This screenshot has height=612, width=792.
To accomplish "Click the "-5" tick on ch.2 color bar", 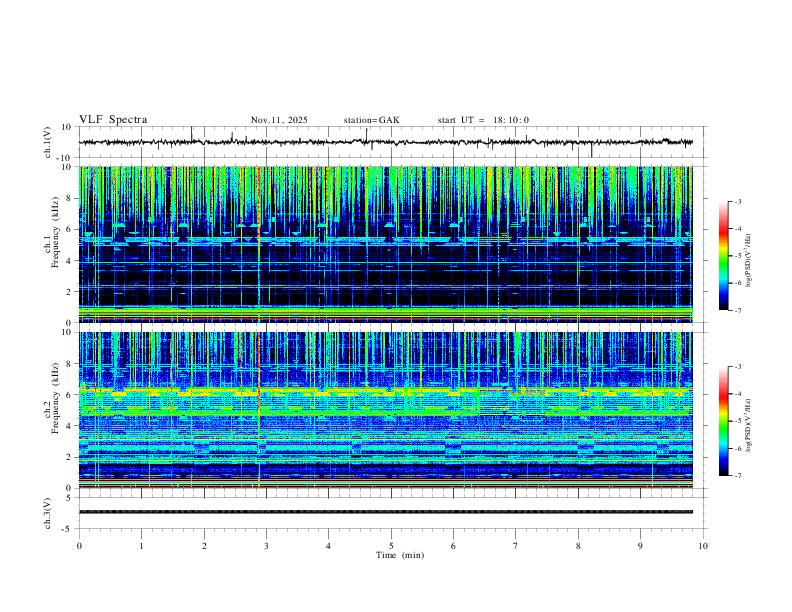I will (738, 421).
